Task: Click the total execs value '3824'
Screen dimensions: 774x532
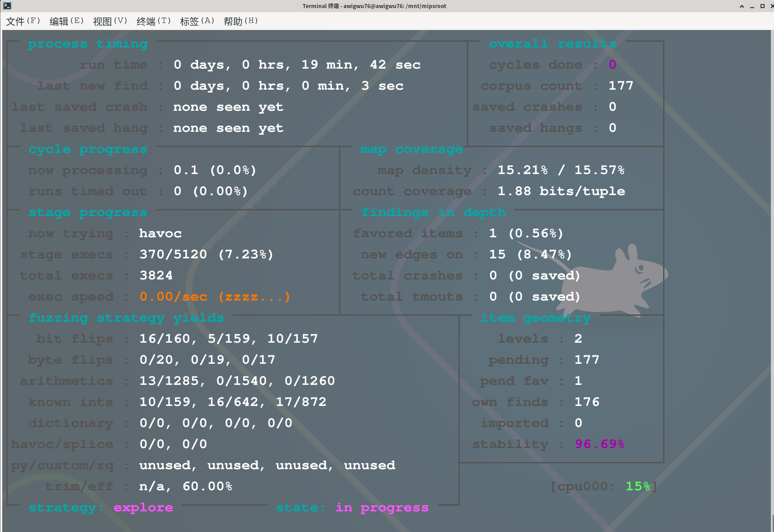Action: click(x=156, y=275)
